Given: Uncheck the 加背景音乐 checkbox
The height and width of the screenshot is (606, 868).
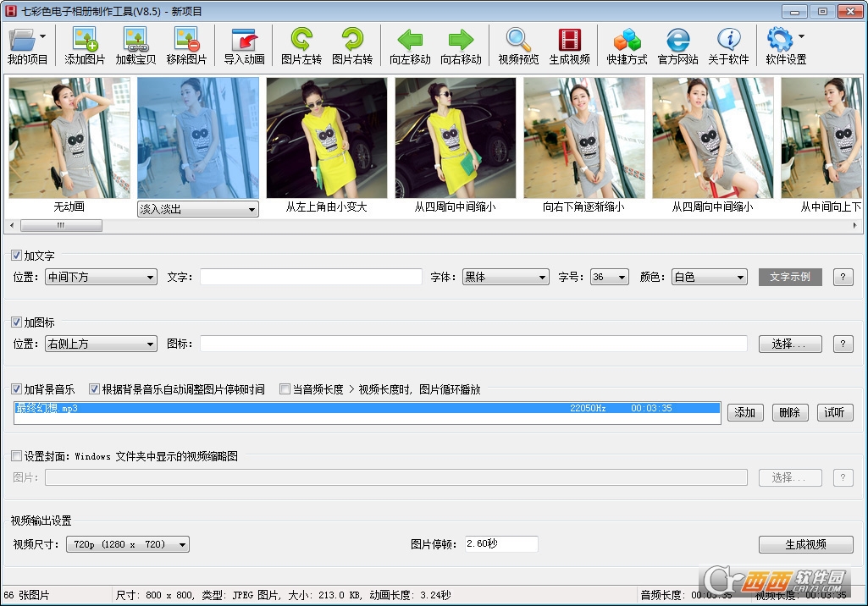Looking at the screenshot, I should (x=17, y=389).
